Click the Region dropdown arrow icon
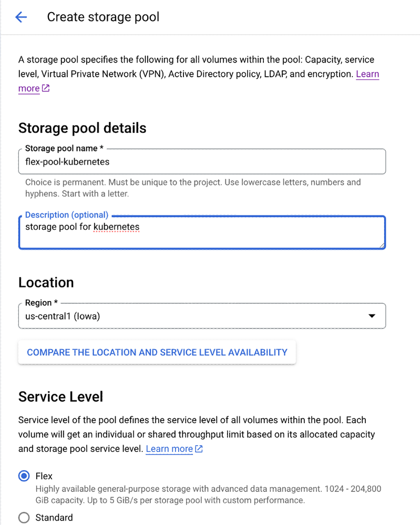Screen dimensions: 420x525 (x=372, y=316)
